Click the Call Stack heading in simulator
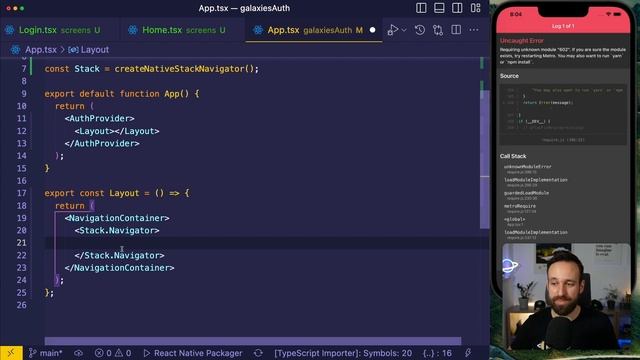640x360 pixels. (x=513, y=156)
